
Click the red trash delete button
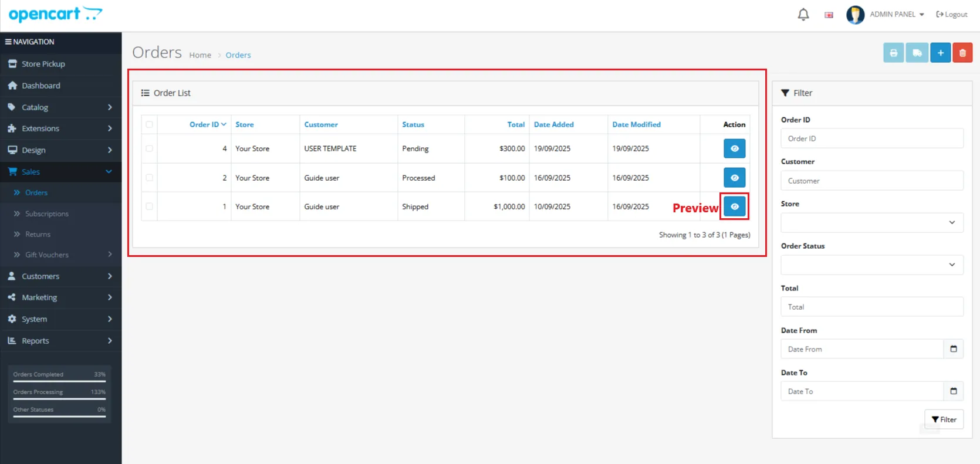pos(962,53)
